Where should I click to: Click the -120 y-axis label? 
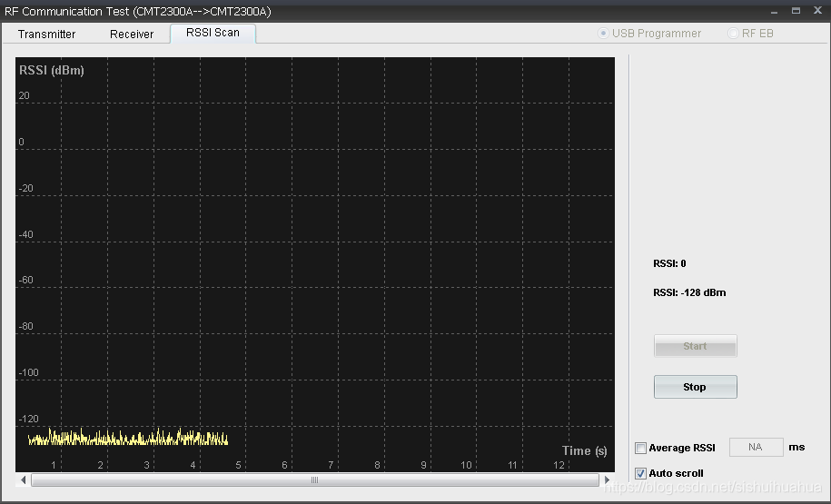(29, 419)
